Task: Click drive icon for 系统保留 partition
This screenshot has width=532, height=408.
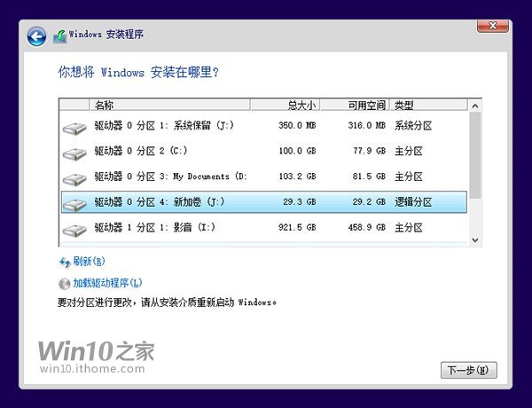Action: [75, 128]
